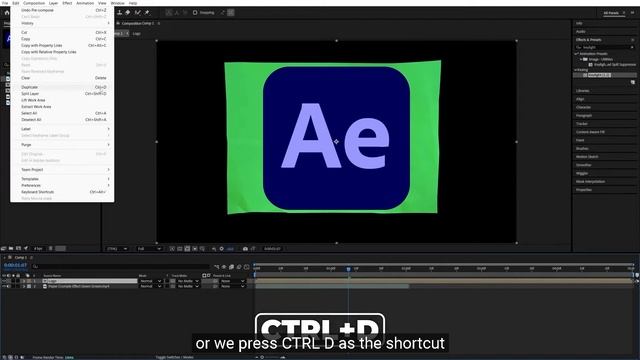Click Toggle Switches / Modes button
Image resolution: width=640 pixels, height=360 pixels.
[x=174, y=357]
